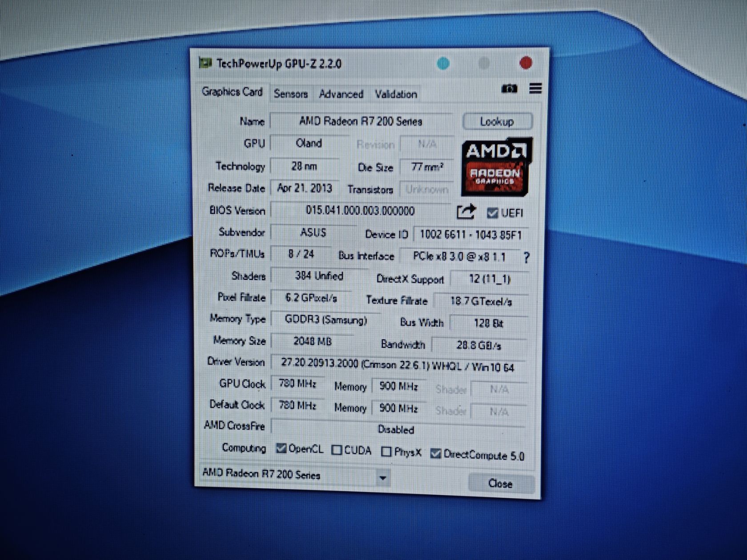The image size is (747, 560).
Task: Click the Lookup button
Action: (497, 121)
